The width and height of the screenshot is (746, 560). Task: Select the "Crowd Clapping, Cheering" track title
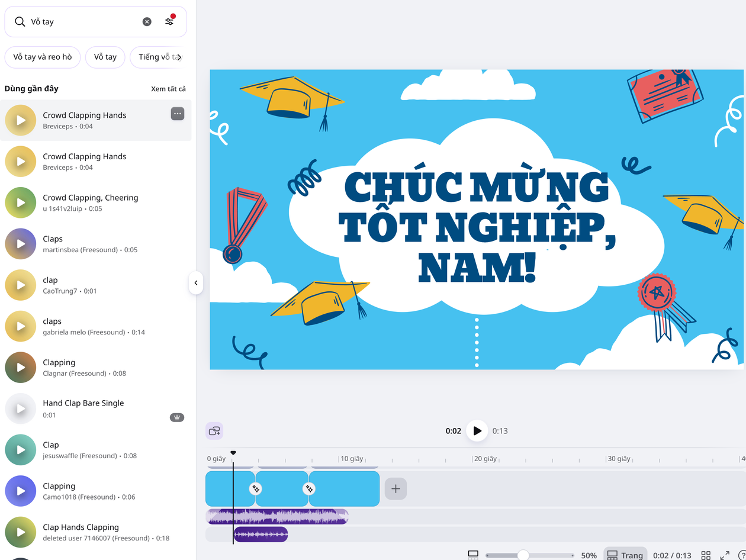coord(91,198)
